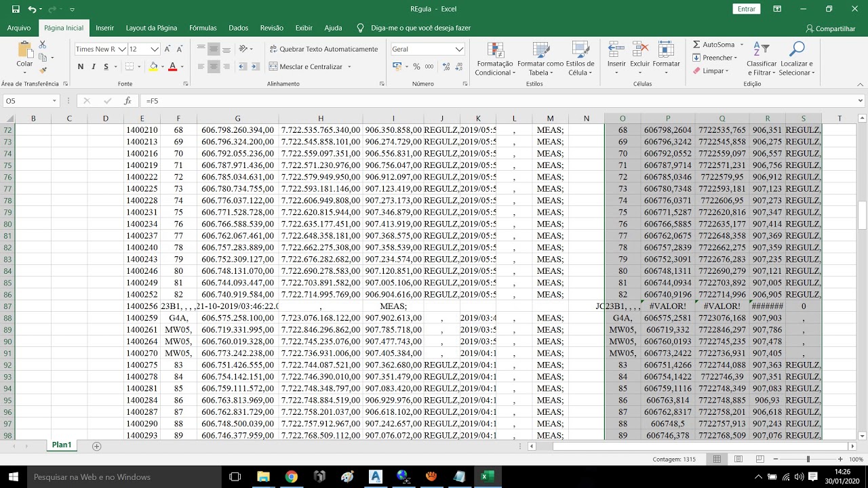Toggle bottom vertical alignment
The height and width of the screenshot is (488, 868).
click(x=226, y=49)
